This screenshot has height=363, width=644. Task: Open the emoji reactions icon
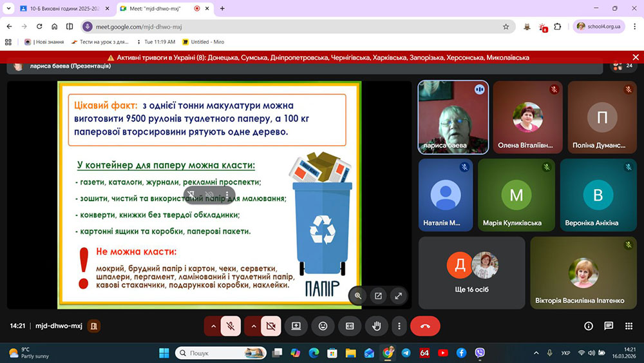coord(323,326)
